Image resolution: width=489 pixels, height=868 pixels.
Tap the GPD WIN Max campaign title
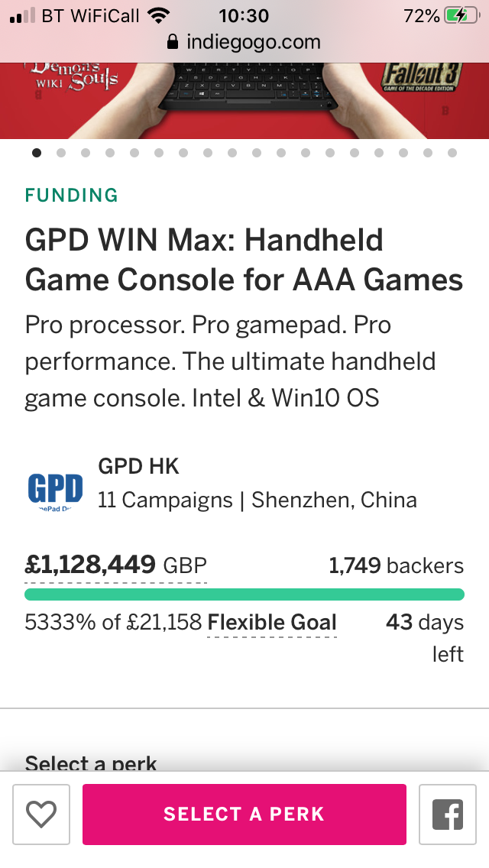pyautogui.click(x=244, y=261)
